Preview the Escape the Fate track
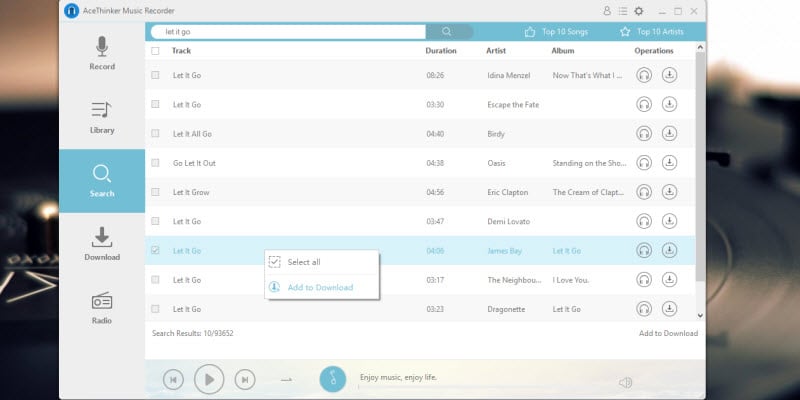This screenshot has height=400, width=800. point(644,105)
